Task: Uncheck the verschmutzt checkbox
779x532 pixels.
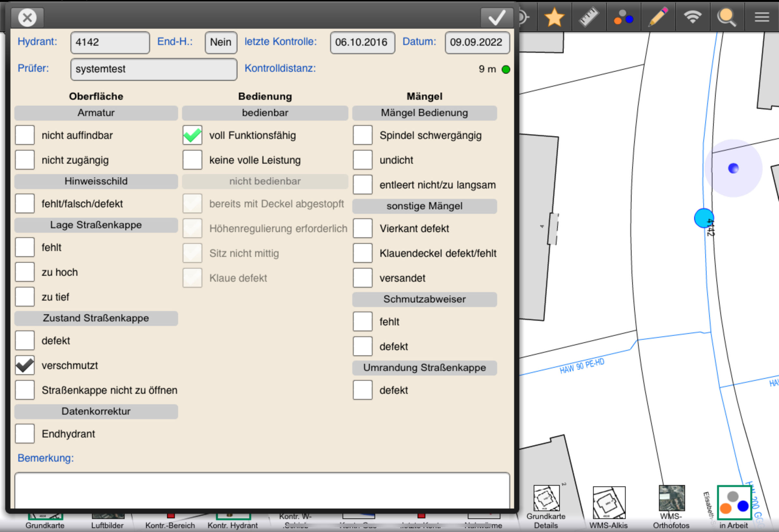Action: (25, 365)
